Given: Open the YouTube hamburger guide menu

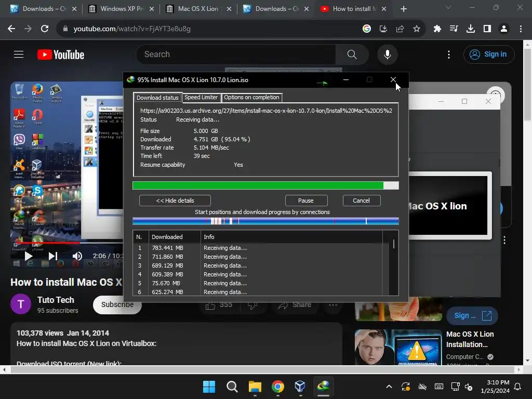Looking at the screenshot, I should tap(19, 54).
